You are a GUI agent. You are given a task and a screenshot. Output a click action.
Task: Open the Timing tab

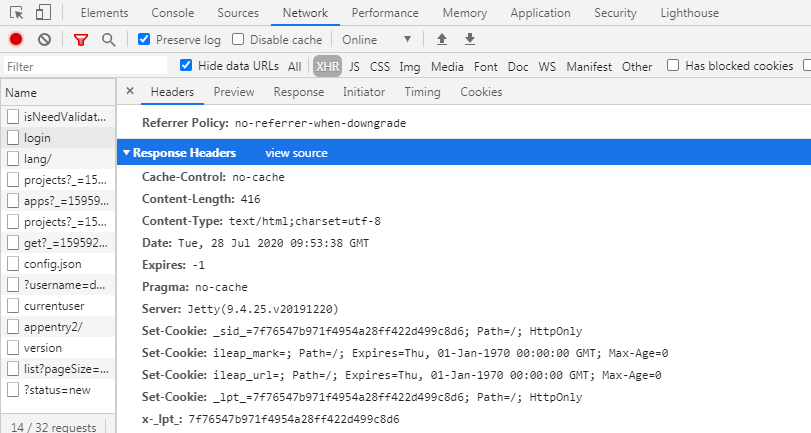(423, 92)
